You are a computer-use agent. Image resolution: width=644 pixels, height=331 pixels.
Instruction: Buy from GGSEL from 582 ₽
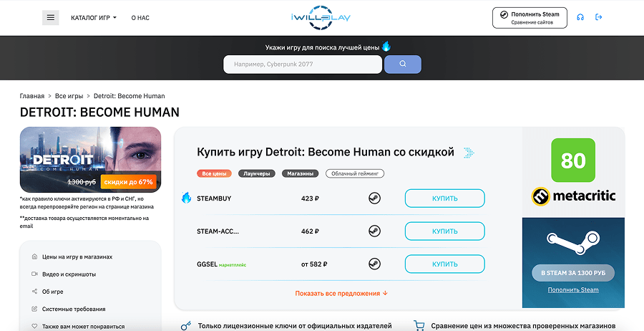pos(445,264)
